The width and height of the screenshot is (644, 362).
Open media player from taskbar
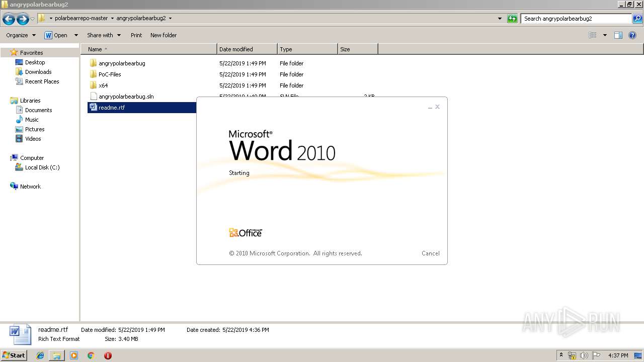coord(74,355)
